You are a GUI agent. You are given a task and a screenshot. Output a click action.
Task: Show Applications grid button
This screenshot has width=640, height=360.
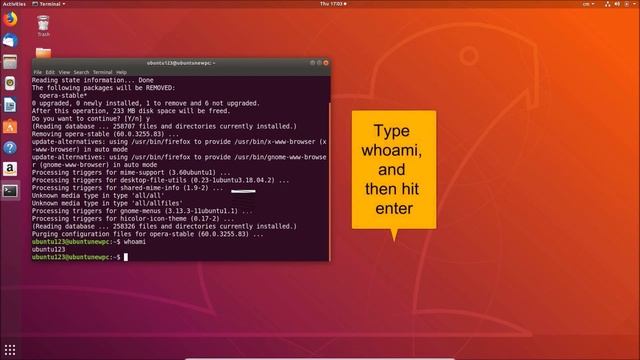[x=10, y=350]
